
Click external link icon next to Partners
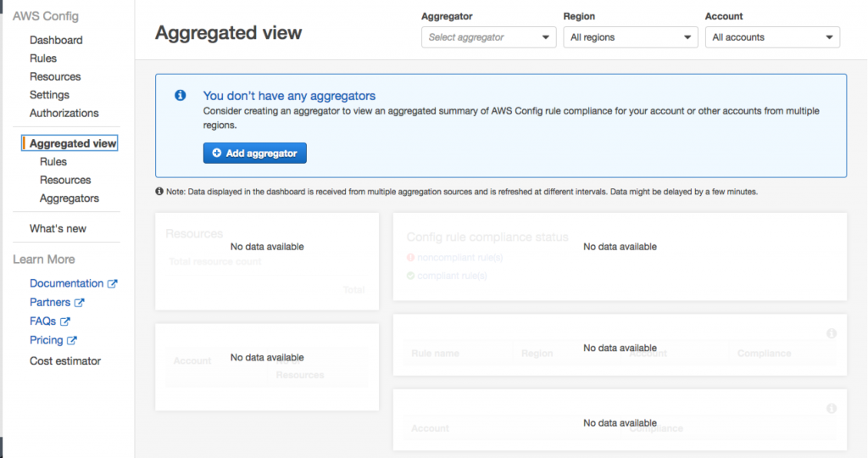point(79,303)
